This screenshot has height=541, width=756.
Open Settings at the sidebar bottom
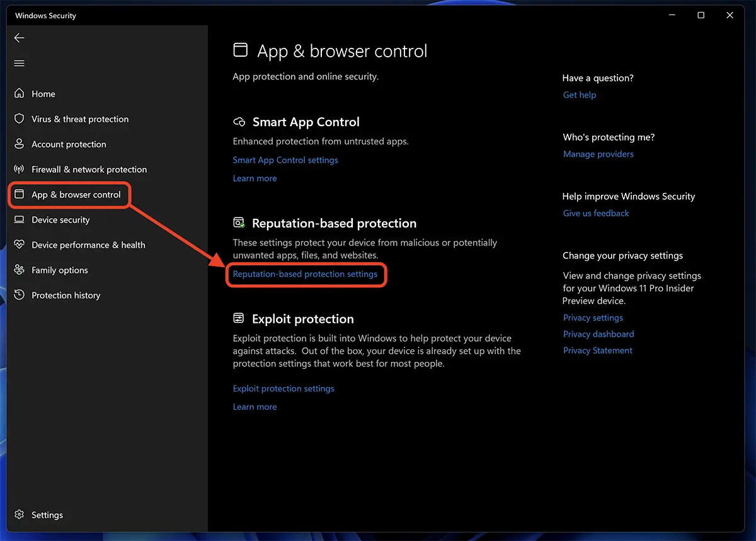47,515
